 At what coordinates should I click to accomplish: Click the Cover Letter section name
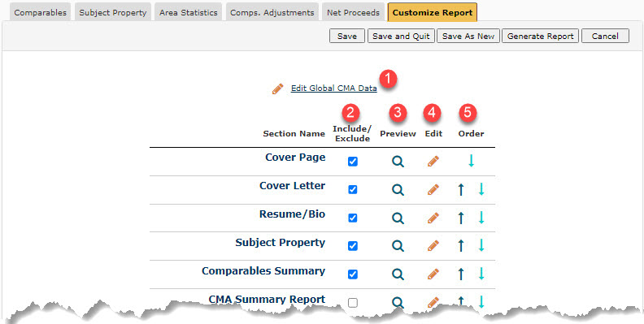point(292,186)
